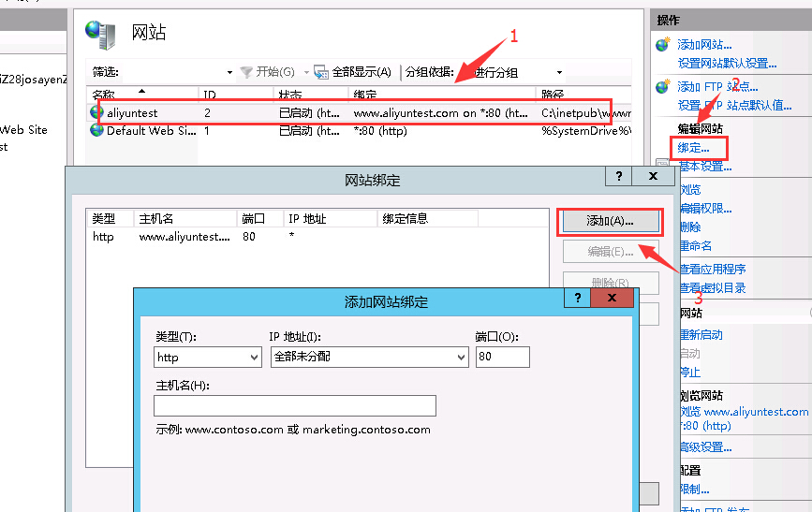This screenshot has width=812, height=512.
Task: Click the aliyuntest site globe icon
Action: click(96, 112)
